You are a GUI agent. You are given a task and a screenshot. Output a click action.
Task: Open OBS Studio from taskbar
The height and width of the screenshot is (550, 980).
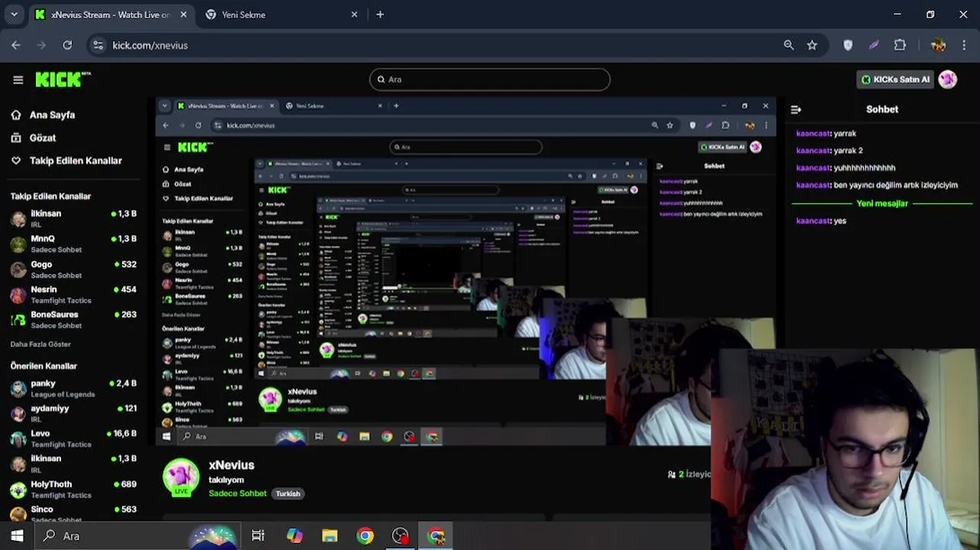point(401,535)
